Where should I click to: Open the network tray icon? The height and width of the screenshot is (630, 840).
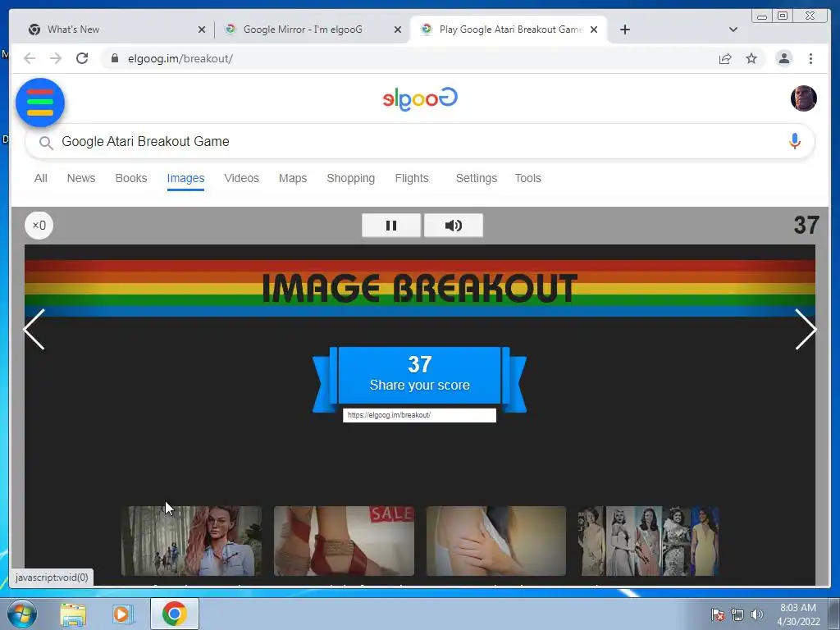click(737, 614)
